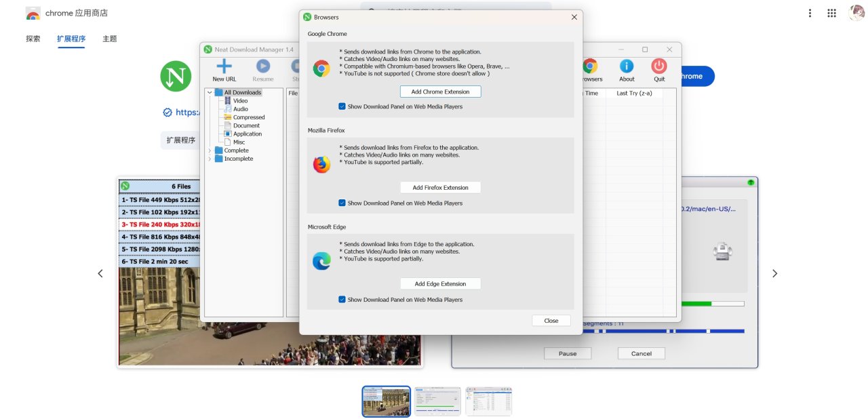Close the Browsers dialog with X
This screenshot has height=419, width=868.
pos(574,17)
